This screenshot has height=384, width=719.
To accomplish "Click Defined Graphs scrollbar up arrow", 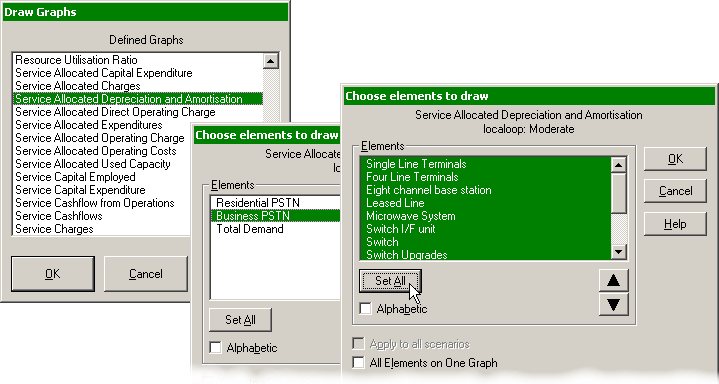I will click(271, 61).
